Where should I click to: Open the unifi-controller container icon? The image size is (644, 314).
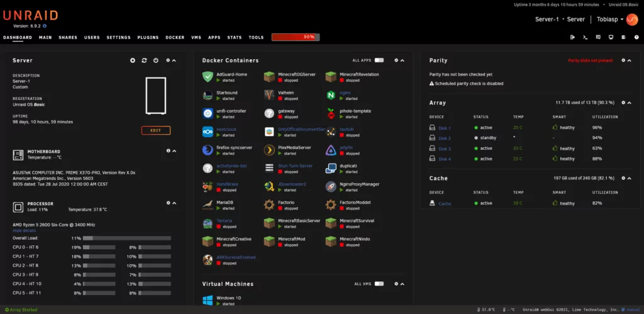[x=208, y=113]
